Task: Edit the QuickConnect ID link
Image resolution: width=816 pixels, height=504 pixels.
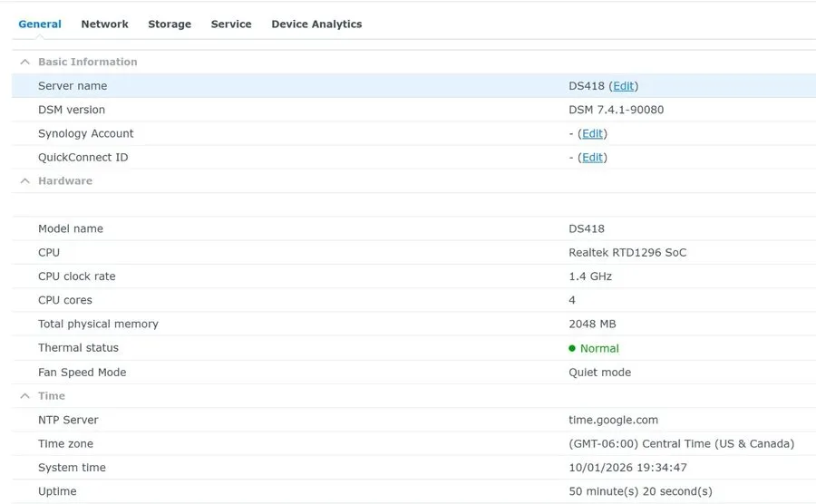Action: [592, 158]
